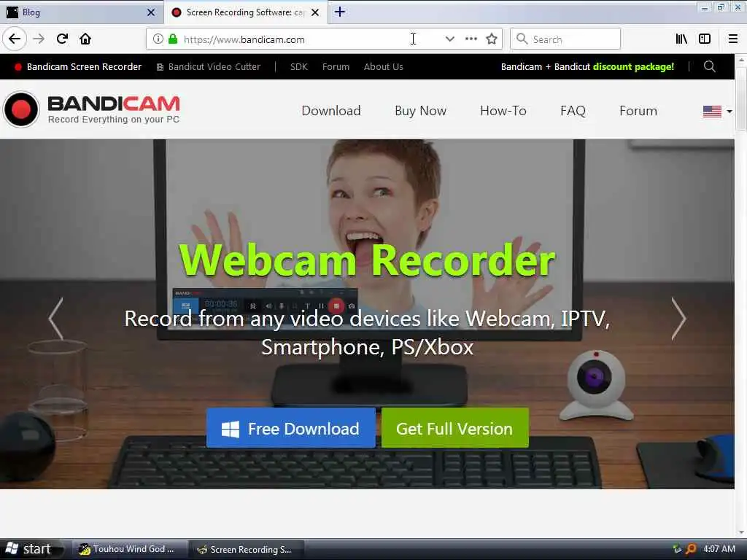Image resolution: width=747 pixels, height=560 pixels.
Task: Open the FAQ menu item
Action: pos(573,111)
